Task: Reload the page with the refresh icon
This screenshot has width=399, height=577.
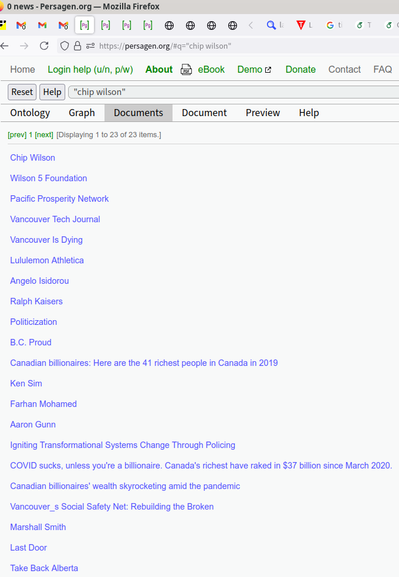Action: [44, 46]
